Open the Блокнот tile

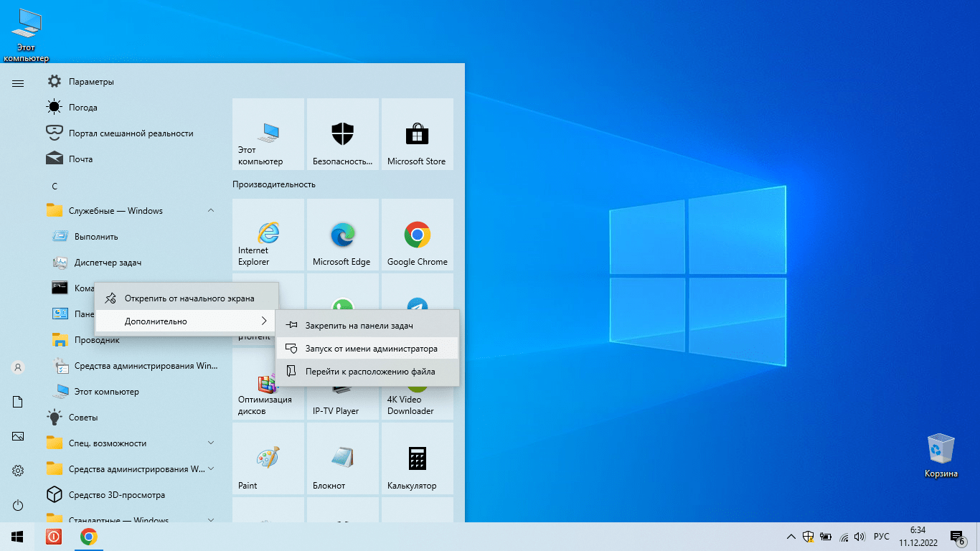342,458
